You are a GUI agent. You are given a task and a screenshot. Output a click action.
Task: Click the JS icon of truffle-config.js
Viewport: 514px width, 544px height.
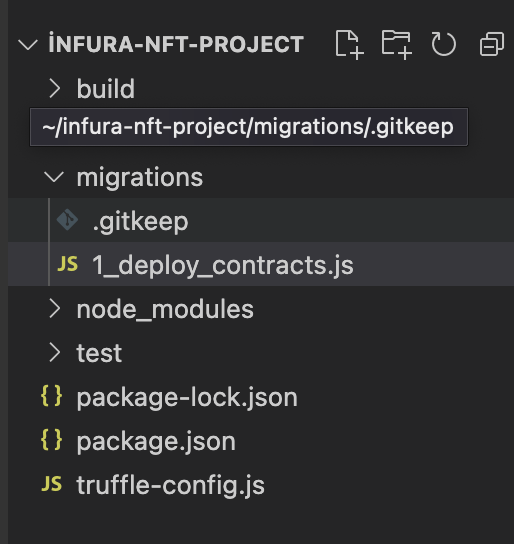click(x=52, y=484)
